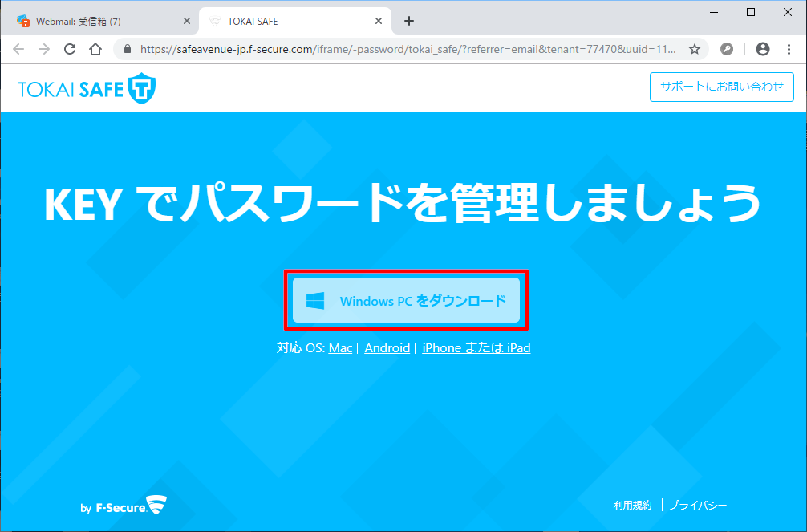Go forward to the next page
Image resolution: width=807 pixels, height=532 pixels.
[x=44, y=49]
